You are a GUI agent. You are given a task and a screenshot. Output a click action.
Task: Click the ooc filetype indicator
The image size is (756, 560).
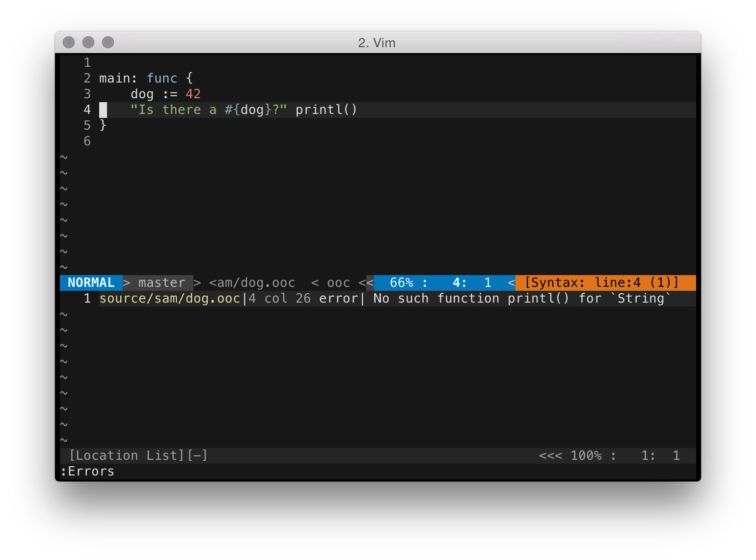(x=338, y=282)
